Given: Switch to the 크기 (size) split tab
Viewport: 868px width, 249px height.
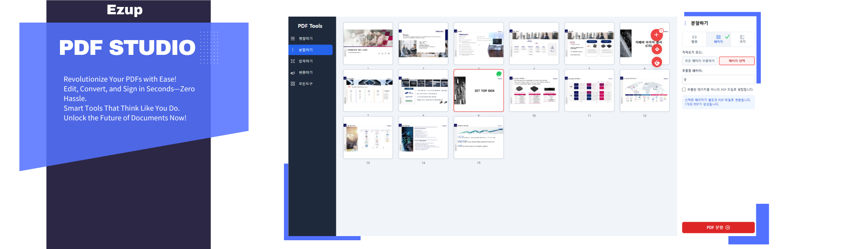Looking at the screenshot, I should pos(742,39).
